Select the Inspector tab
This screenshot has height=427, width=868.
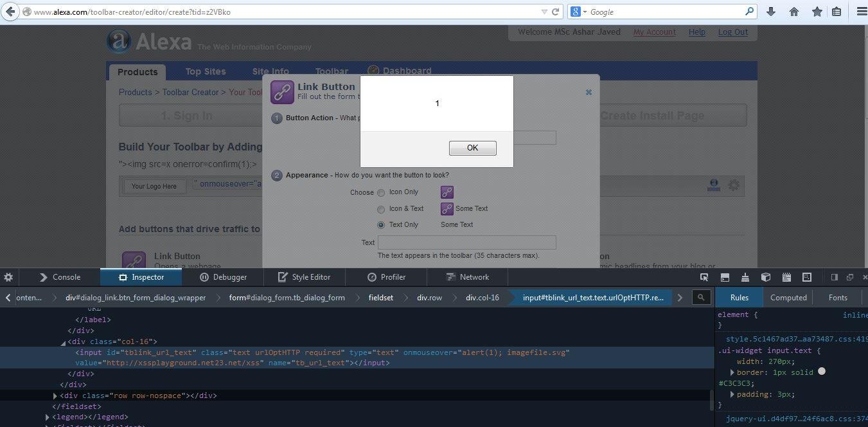coord(141,277)
